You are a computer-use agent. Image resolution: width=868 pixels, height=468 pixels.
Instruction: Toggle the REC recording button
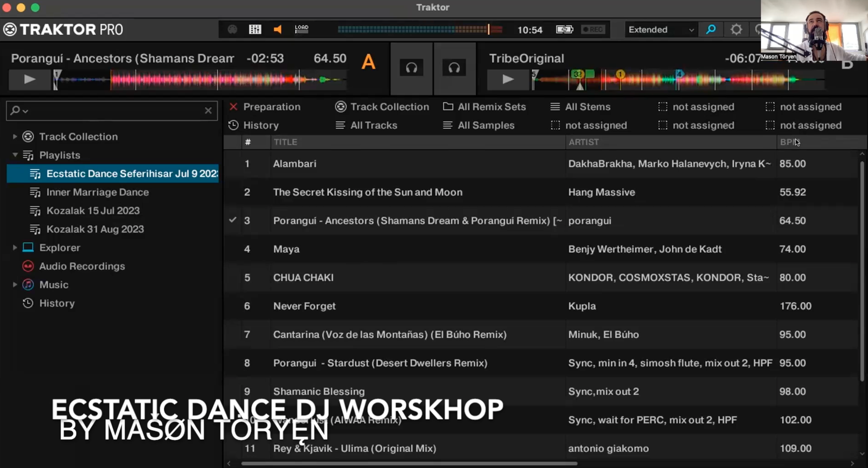[592, 29]
